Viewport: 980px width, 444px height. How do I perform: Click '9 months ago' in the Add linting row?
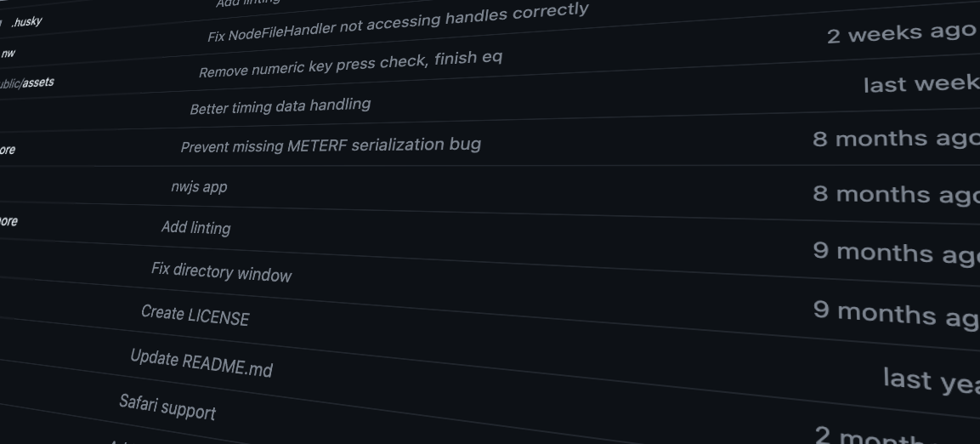895,253
